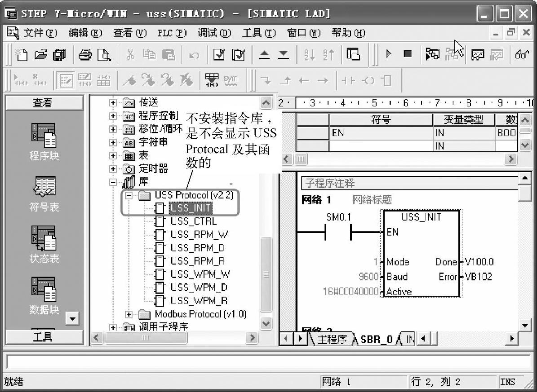
Task: Select USS_WPM_R in the library tree
Action: [199, 300]
